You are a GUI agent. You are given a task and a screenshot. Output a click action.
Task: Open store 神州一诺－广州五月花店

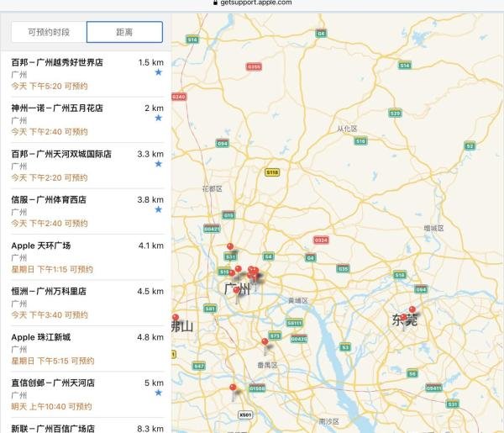pyautogui.click(x=87, y=120)
